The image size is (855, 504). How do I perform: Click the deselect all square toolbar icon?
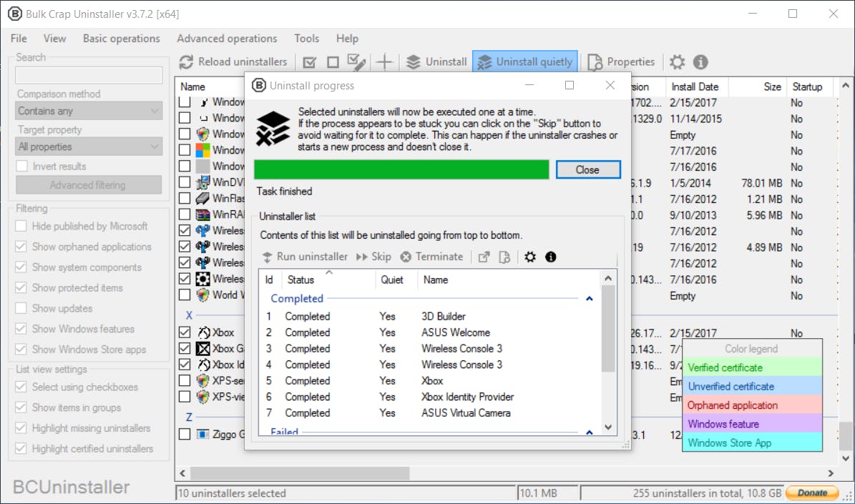(333, 62)
